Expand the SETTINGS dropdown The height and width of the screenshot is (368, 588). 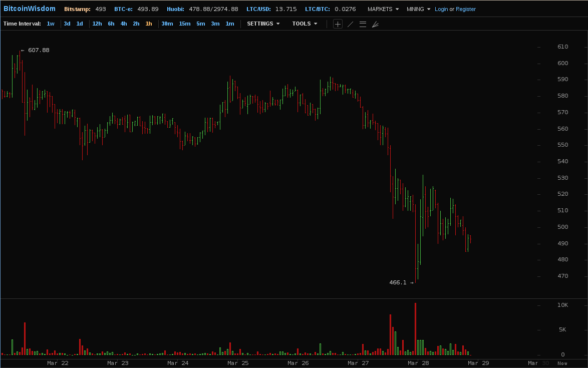click(x=263, y=24)
